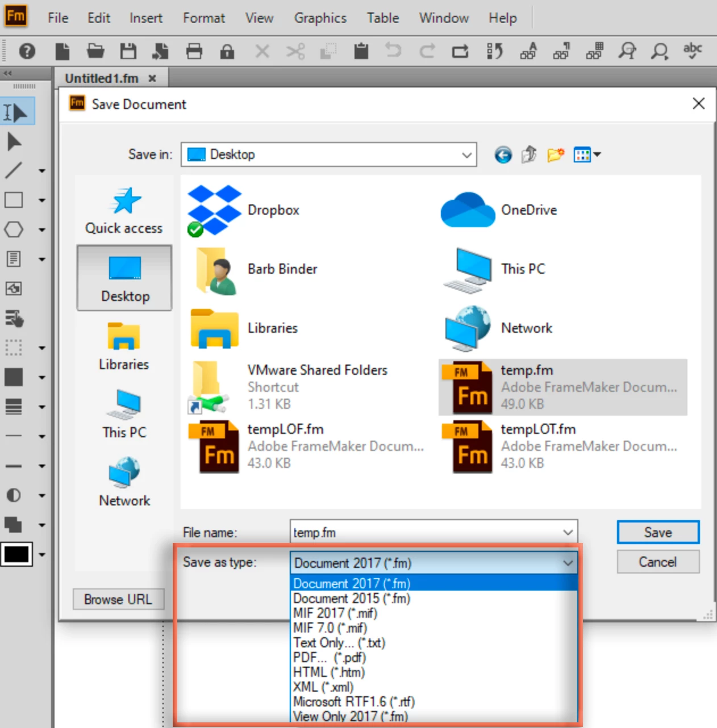This screenshot has height=728, width=717.
Task: Open the View Menu icon dropdown
Action: (x=587, y=154)
